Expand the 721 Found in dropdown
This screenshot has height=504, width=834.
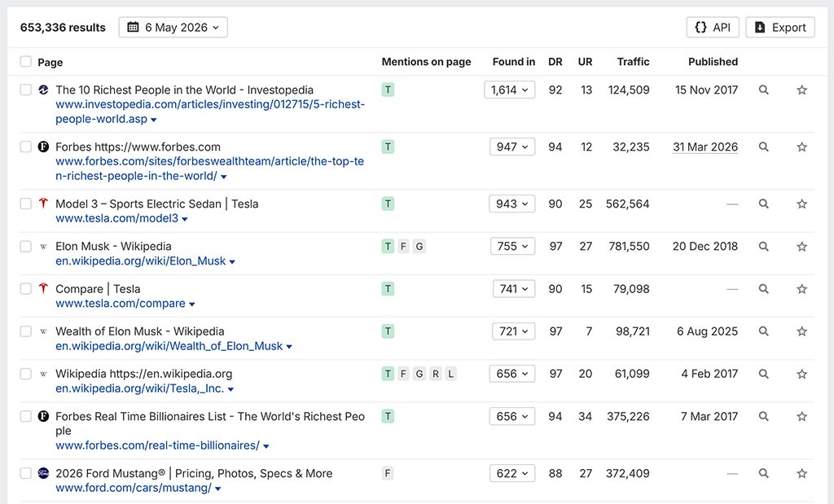514,331
